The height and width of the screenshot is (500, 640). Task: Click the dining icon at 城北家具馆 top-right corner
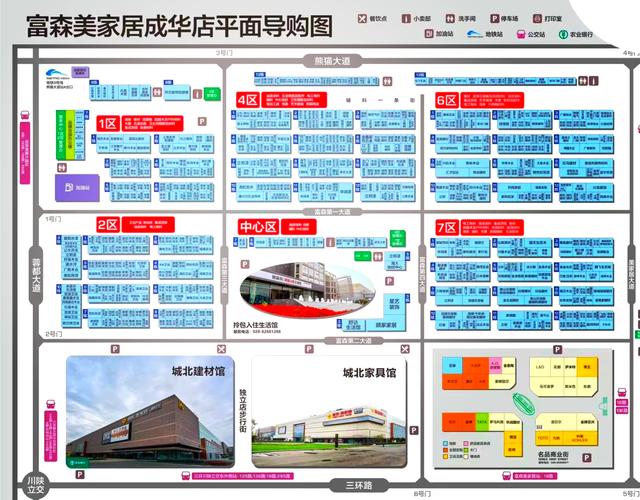click(x=404, y=349)
